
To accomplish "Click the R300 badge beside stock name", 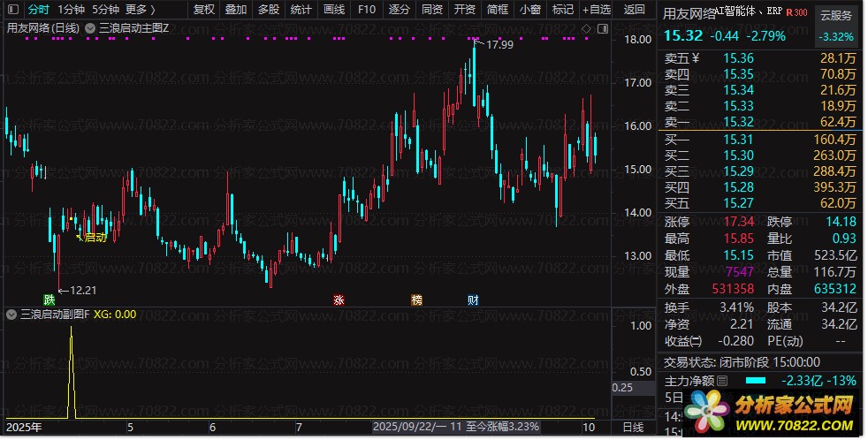I will [x=796, y=11].
